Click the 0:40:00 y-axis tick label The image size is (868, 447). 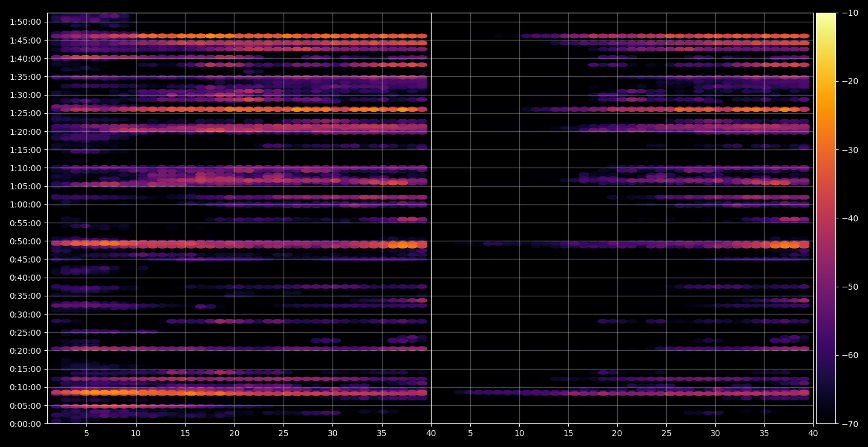tap(25, 278)
